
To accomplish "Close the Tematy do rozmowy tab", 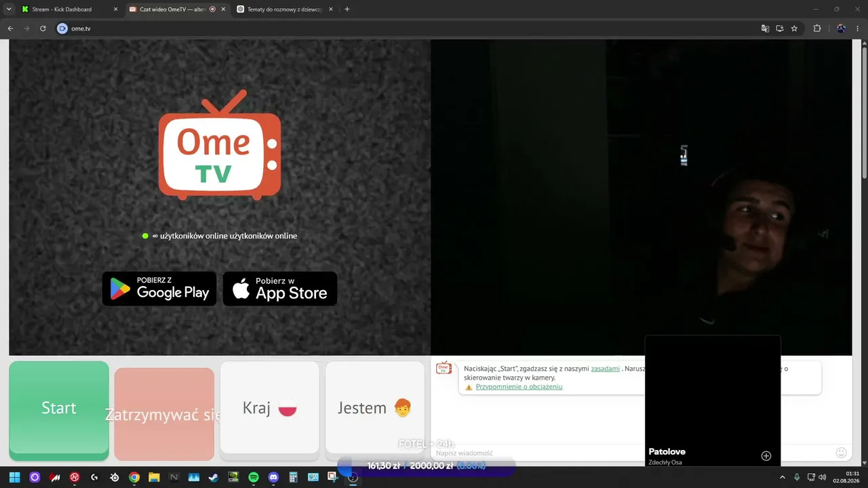I will (x=331, y=9).
